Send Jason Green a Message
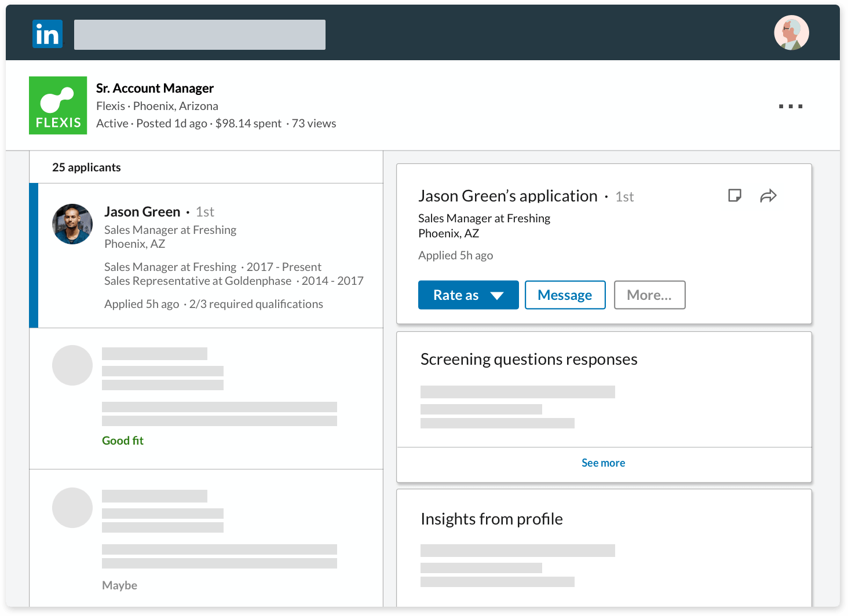Image resolution: width=848 pixels, height=616 pixels. (565, 295)
